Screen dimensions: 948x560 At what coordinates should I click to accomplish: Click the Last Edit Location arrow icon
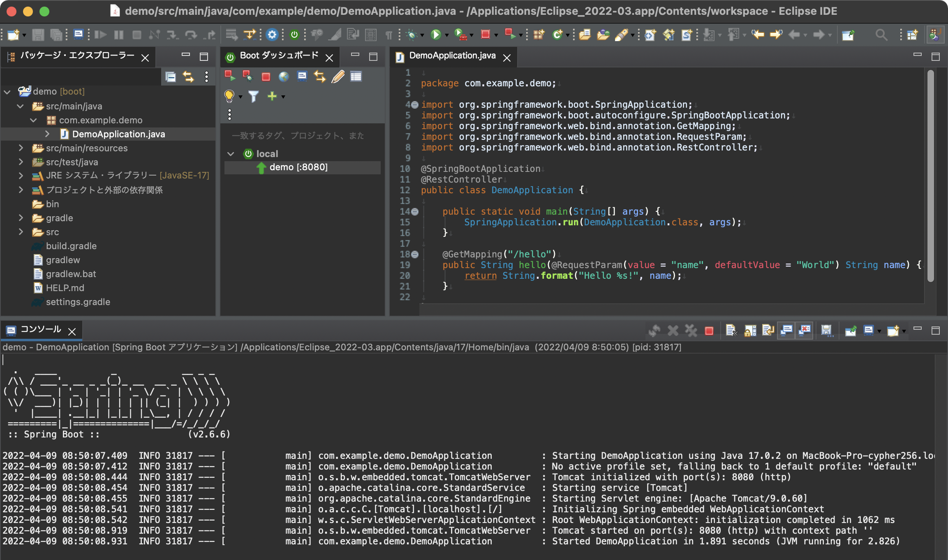tap(757, 35)
